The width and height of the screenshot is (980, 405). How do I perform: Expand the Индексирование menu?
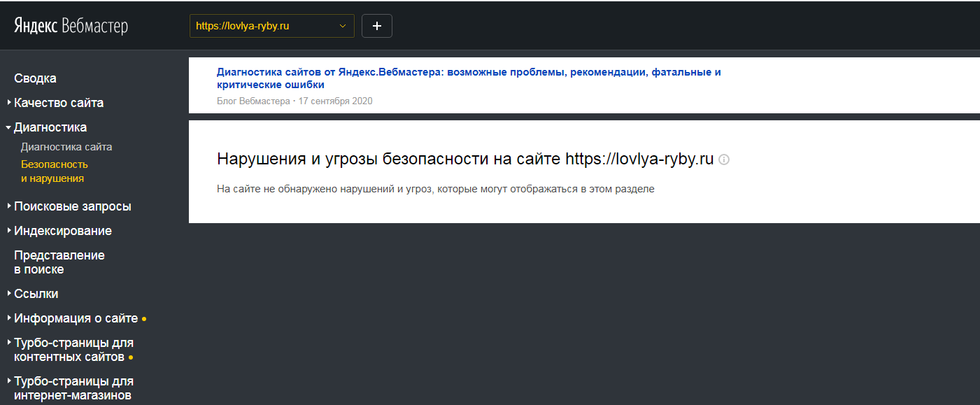[x=63, y=231]
